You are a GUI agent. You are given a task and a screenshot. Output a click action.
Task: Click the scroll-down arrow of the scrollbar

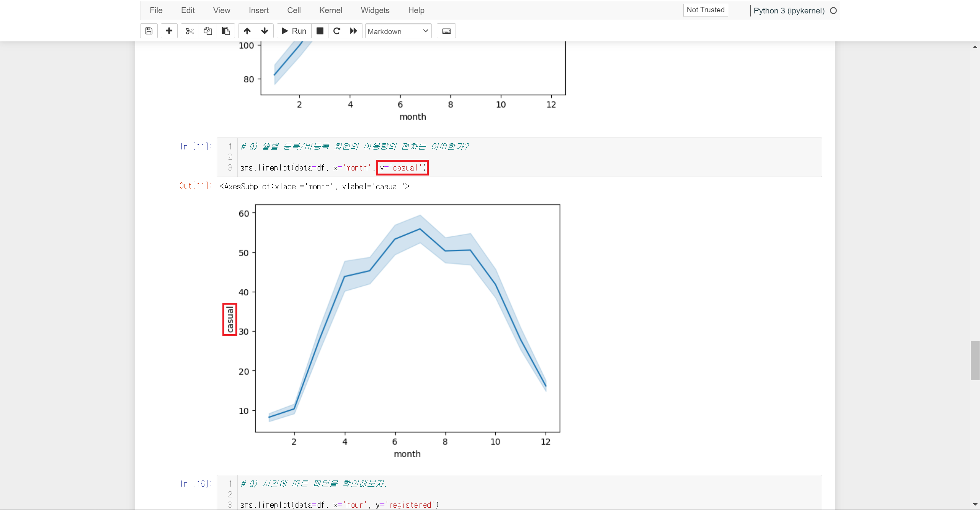click(x=975, y=504)
